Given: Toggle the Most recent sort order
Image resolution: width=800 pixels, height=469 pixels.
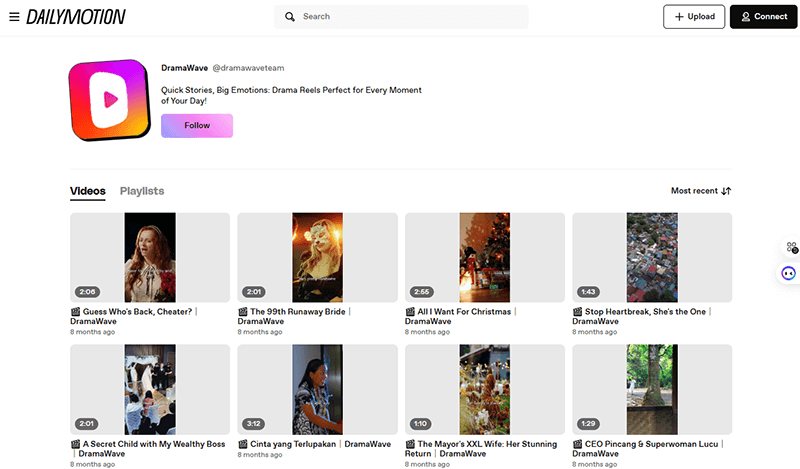Looking at the screenshot, I should pos(701,191).
